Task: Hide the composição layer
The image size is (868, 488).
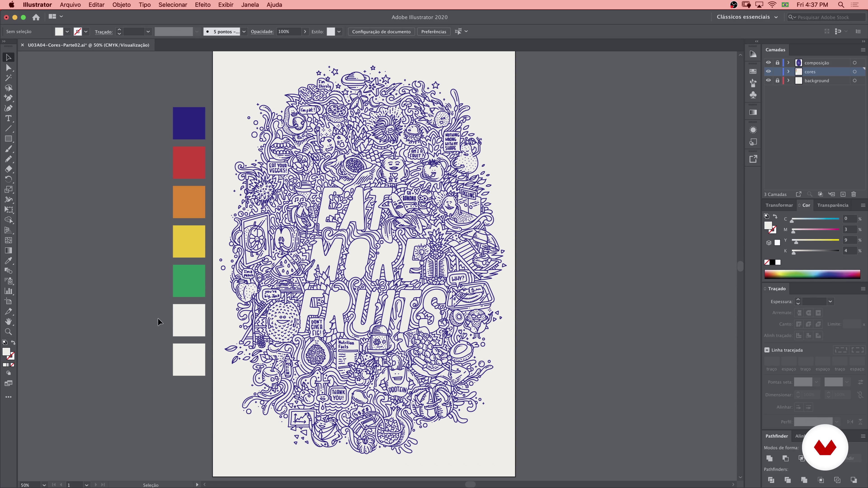Action: (x=768, y=63)
